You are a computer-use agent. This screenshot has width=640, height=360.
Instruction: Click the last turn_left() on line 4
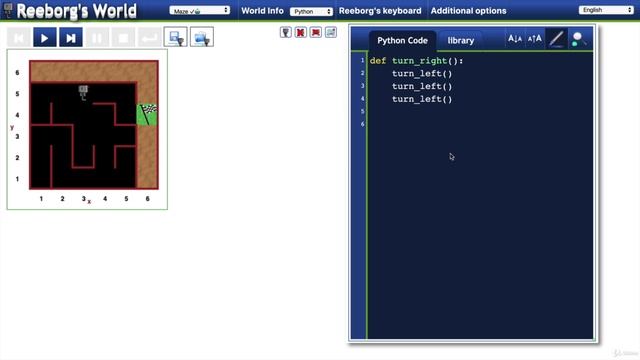pyautogui.click(x=422, y=99)
